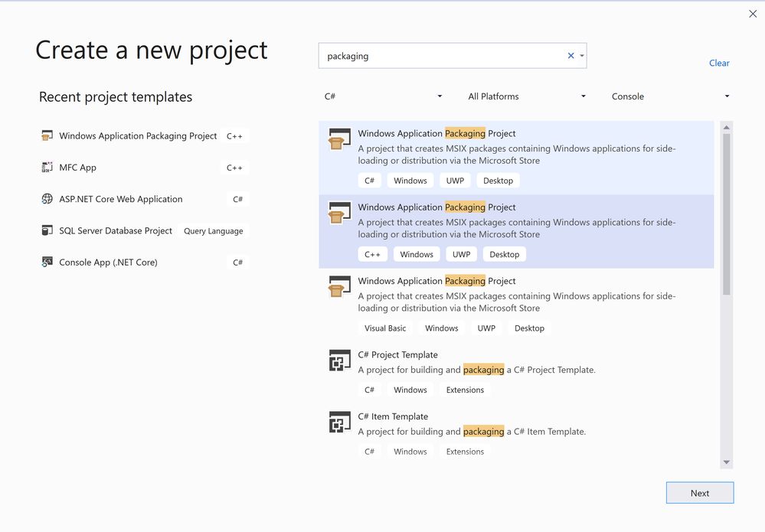
Task: Click the template search input field
Action: coord(440,56)
